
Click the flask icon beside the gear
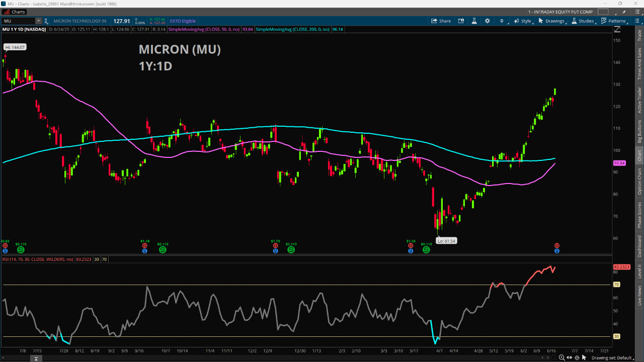474,21
